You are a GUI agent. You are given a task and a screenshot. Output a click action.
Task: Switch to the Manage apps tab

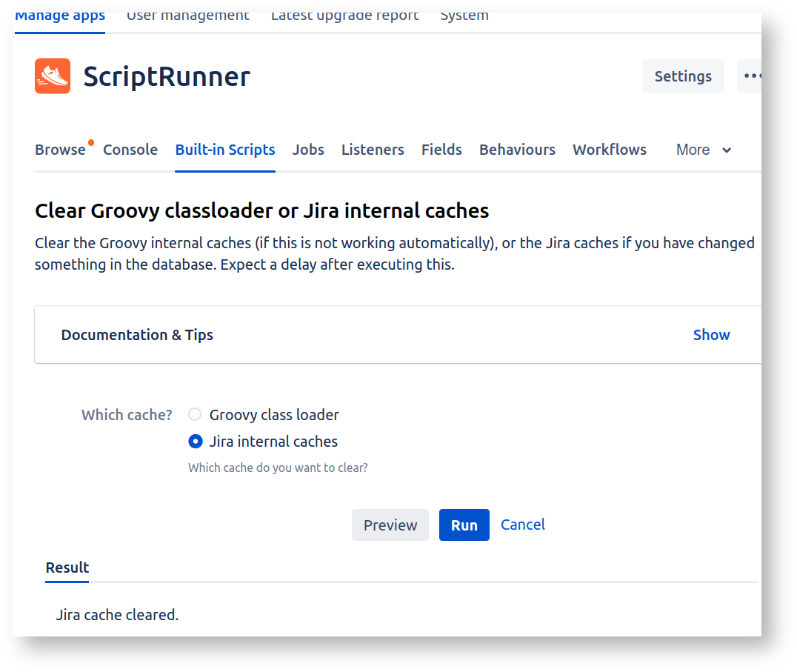60,17
